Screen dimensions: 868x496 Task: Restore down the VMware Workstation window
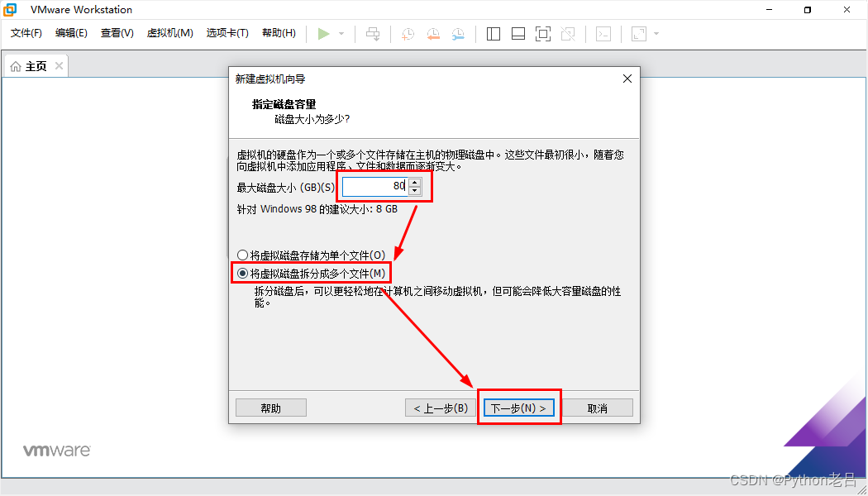click(808, 9)
